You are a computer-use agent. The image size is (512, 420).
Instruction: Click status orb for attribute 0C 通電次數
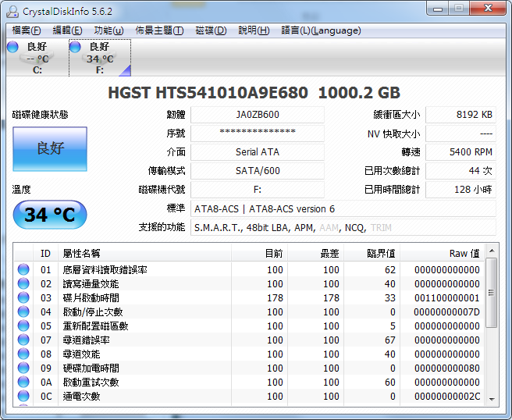pos(23,397)
